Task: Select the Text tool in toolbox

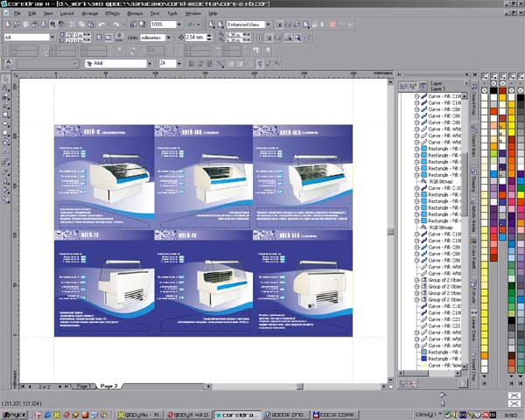Action: pyautogui.click(x=5, y=151)
